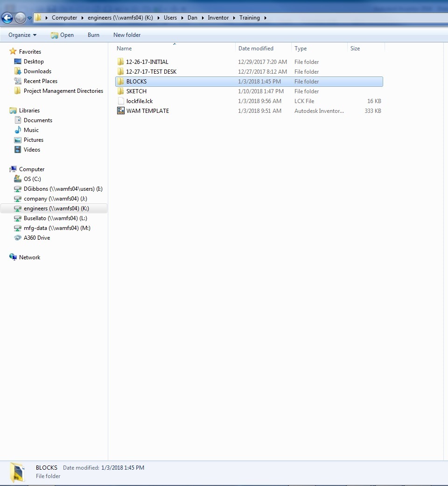This screenshot has height=486, width=448.
Task: Open the recent pages dropdown beside navigation arrows
Action: tap(29, 17)
